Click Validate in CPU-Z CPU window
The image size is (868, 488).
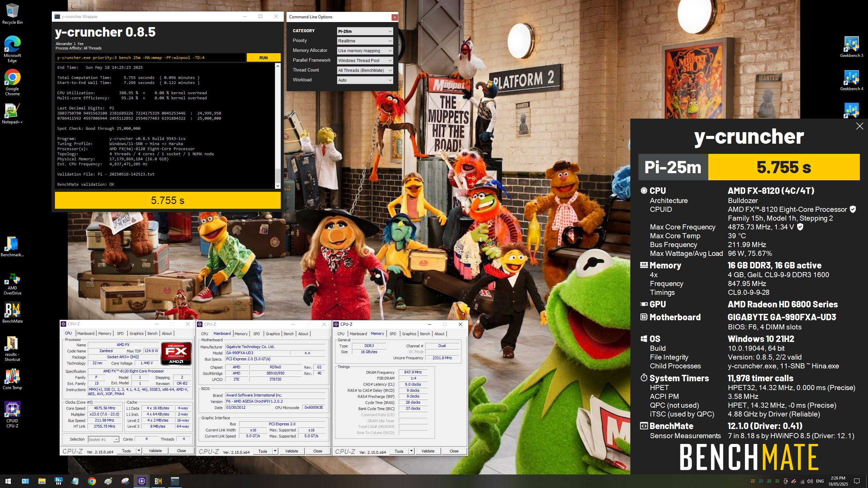point(155,451)
